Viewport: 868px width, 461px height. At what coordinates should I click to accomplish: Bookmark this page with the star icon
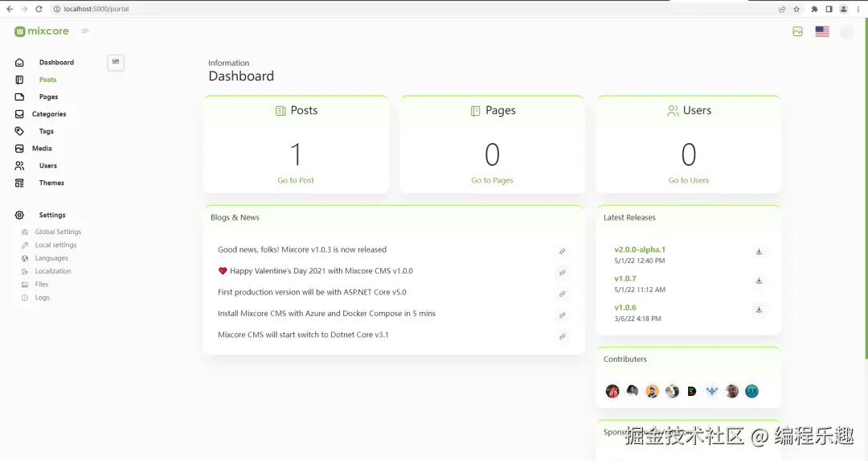tap(796, 9)
